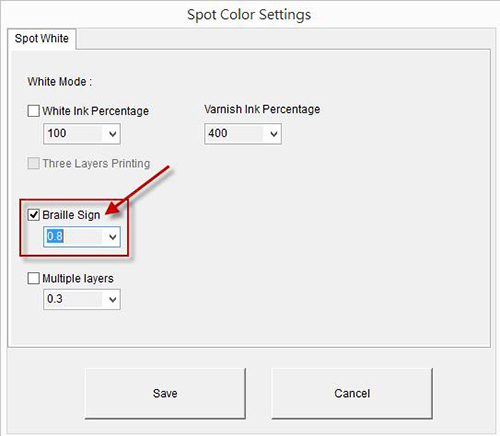Image resolution: width=500 pixels, height=436 pixels.
Task: Enable the White Ink Percentage checkbox
Action: (x=33, y=111)
